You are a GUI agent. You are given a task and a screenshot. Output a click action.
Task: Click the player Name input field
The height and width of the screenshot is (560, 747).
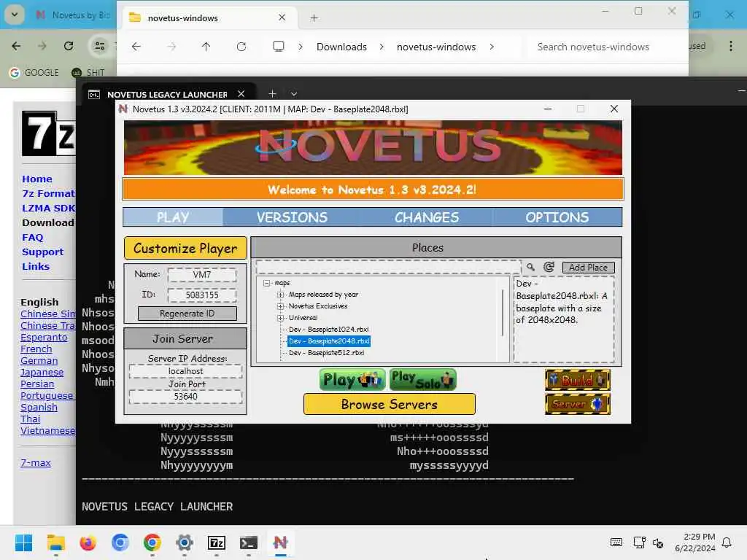(202, 275)
